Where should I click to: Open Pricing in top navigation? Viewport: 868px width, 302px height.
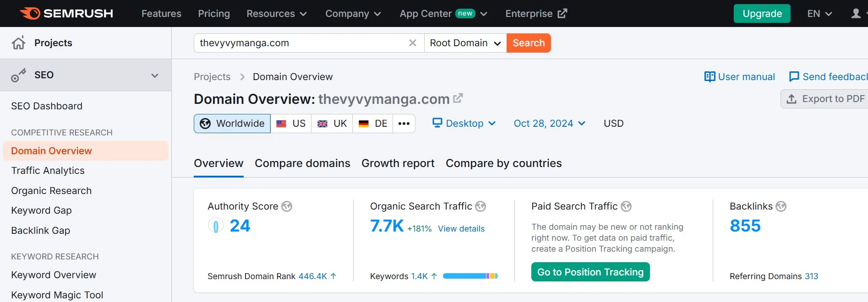point(214,14)
